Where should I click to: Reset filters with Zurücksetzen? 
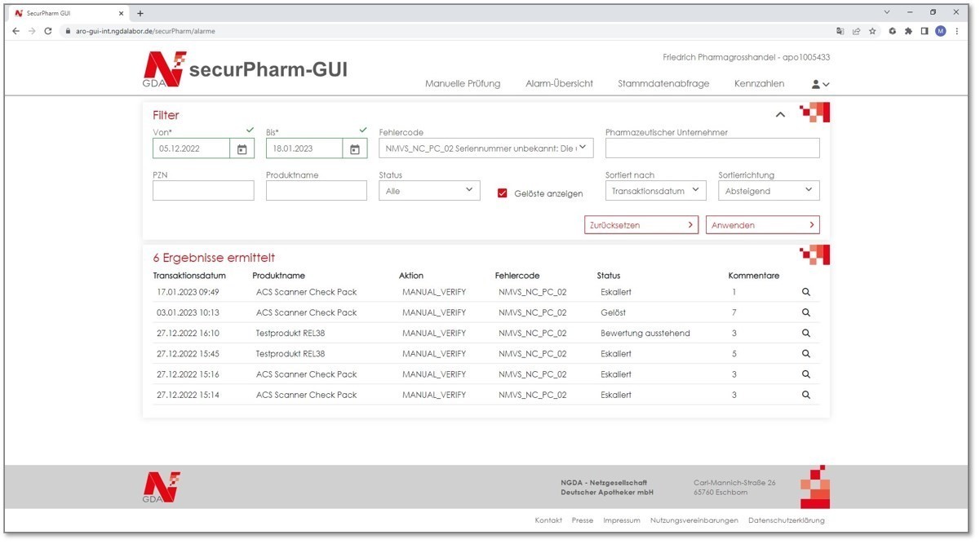click(641, 225)
